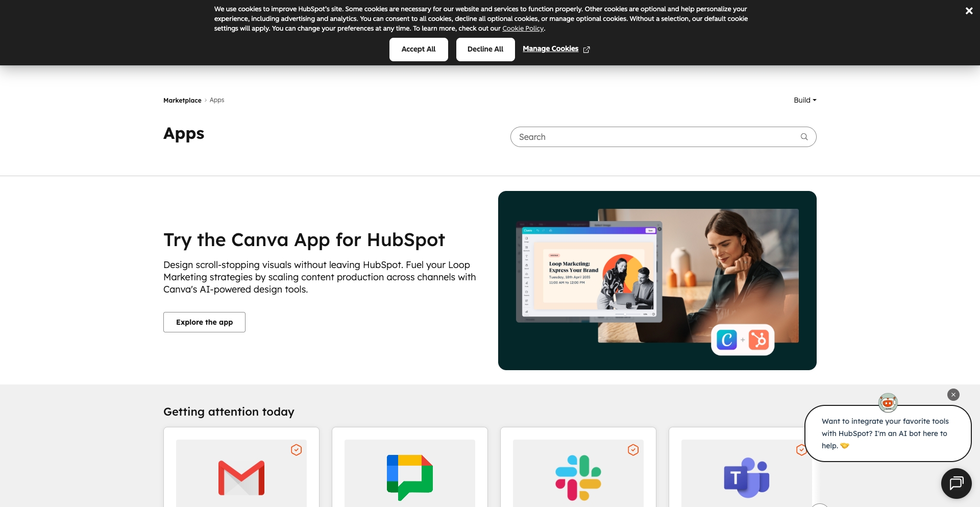Select Apps in the breadcrumb
This screenshot has width=980, height=507.
click(216, 100)
